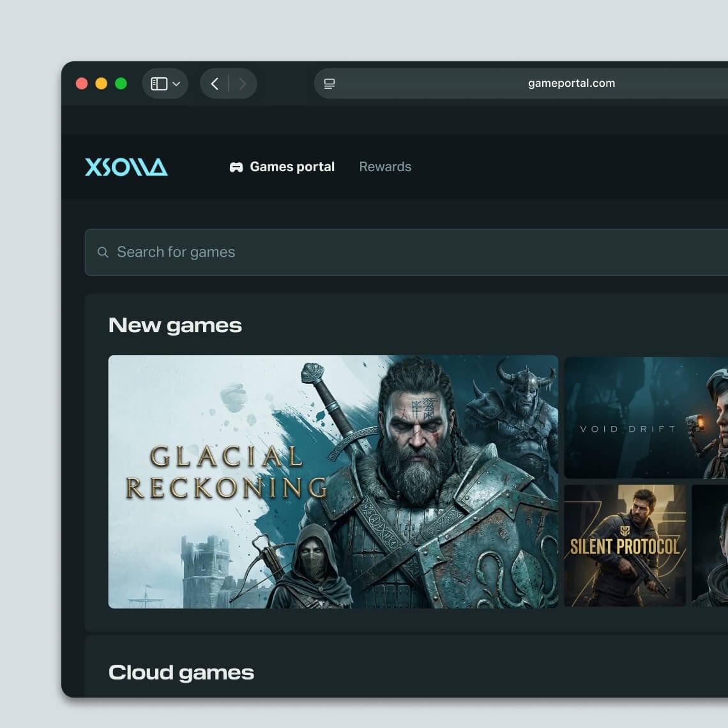Select the Void Drift game thumbnail
The image size is (728, 728).
645,418
